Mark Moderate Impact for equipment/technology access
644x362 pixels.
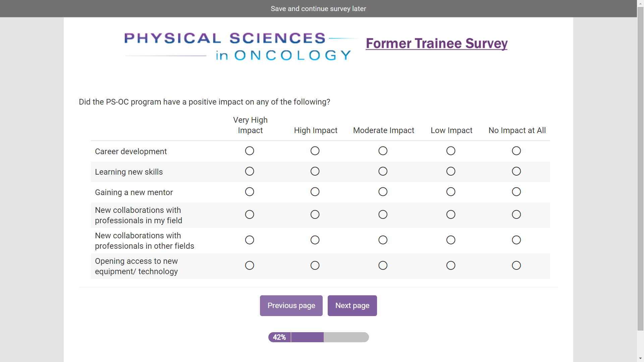click(383, 265)
